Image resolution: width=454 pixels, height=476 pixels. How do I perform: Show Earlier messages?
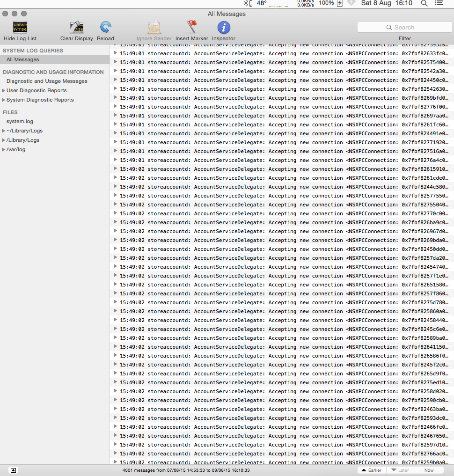[x=372, y=470]
